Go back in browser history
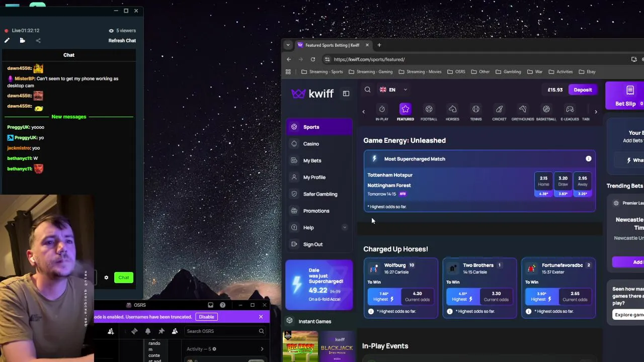Viewport: 644px width, 362px height. point(289,59)
